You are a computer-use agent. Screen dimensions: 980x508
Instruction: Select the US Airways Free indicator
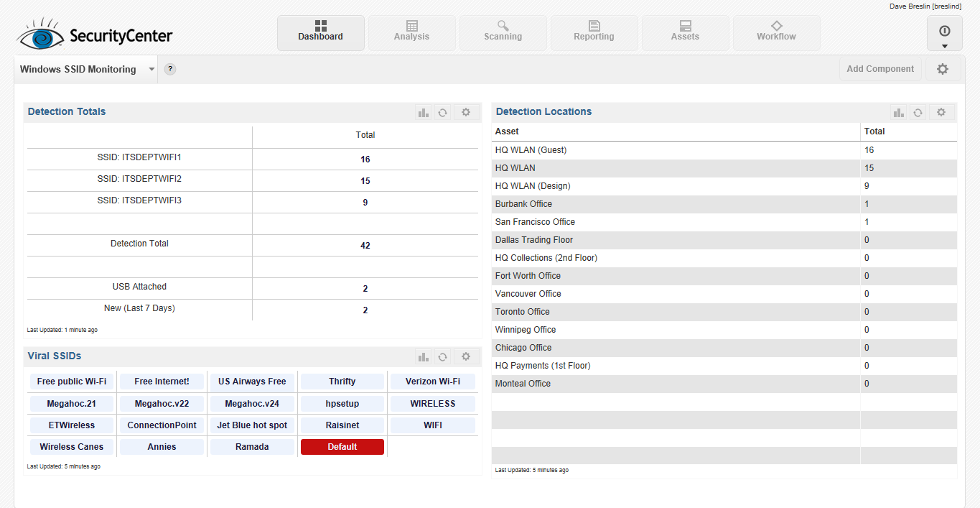point(252,382)
